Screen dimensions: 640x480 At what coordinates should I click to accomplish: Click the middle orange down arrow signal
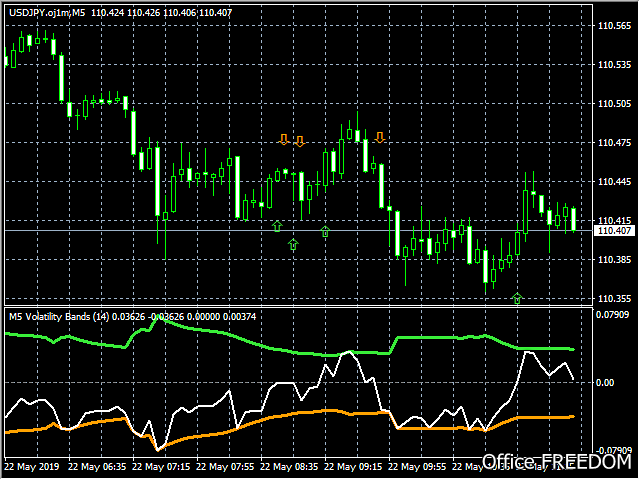click(x=300, y=141)
